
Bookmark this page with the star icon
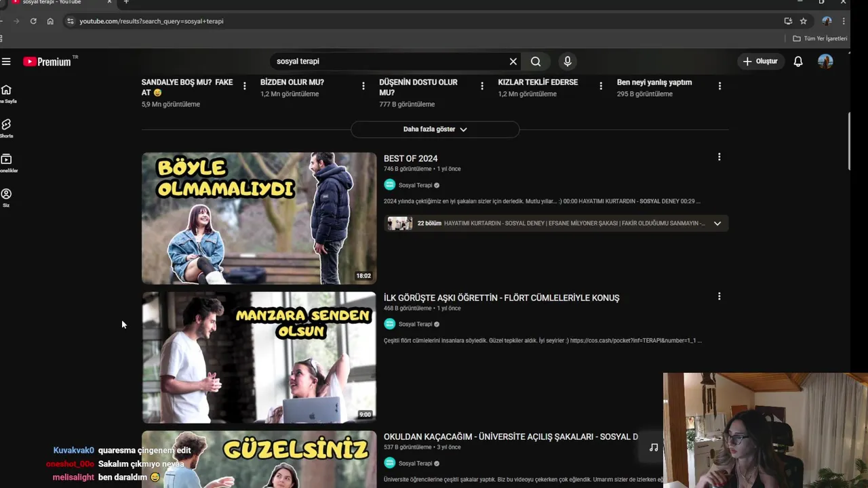[x=804, y=21]
